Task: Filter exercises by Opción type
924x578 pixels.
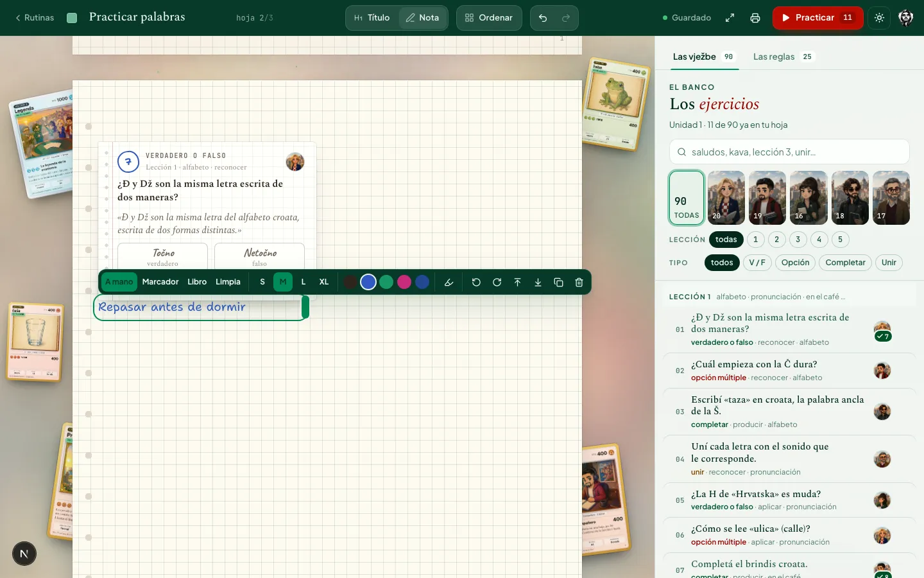Action: click(x=796, y=263)
